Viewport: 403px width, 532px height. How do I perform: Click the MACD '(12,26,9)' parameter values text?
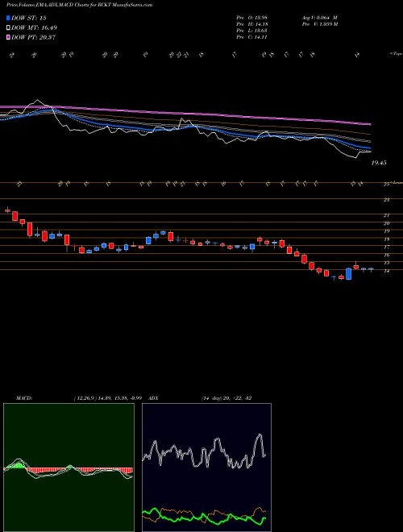pos(107,398)
